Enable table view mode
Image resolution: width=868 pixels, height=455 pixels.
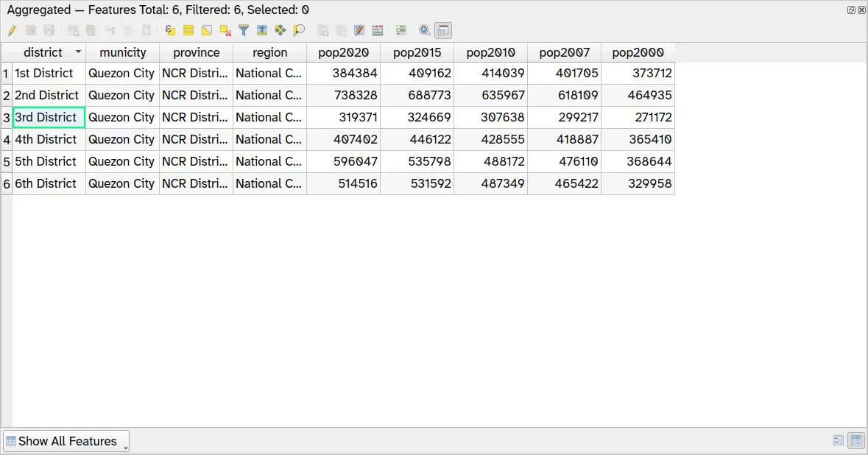pos(855,440)
